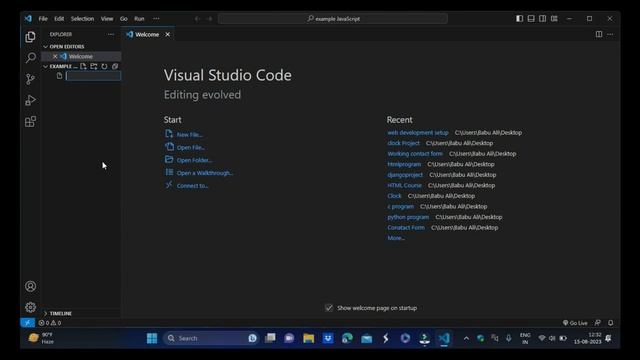Open editor more actions ellipsis

610,34
